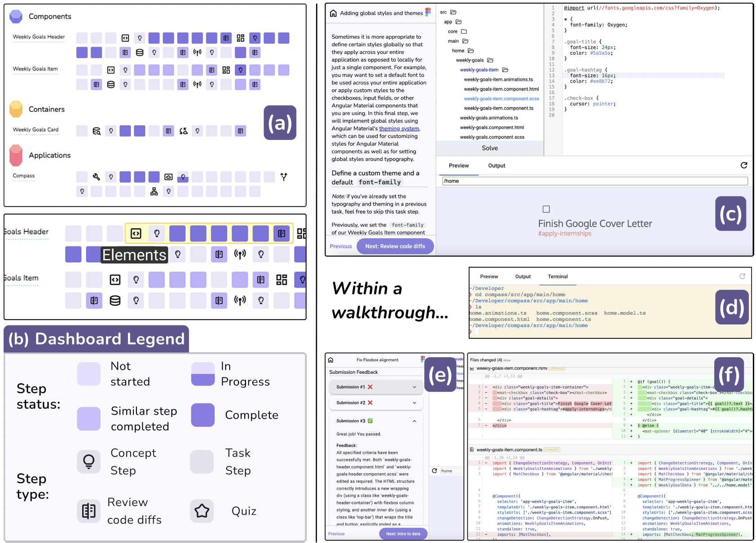The width and height of the screenshot is (756, 543).
Task: Open the database search icon in Weekly Goals Card
Action: [x=97, y=131]
